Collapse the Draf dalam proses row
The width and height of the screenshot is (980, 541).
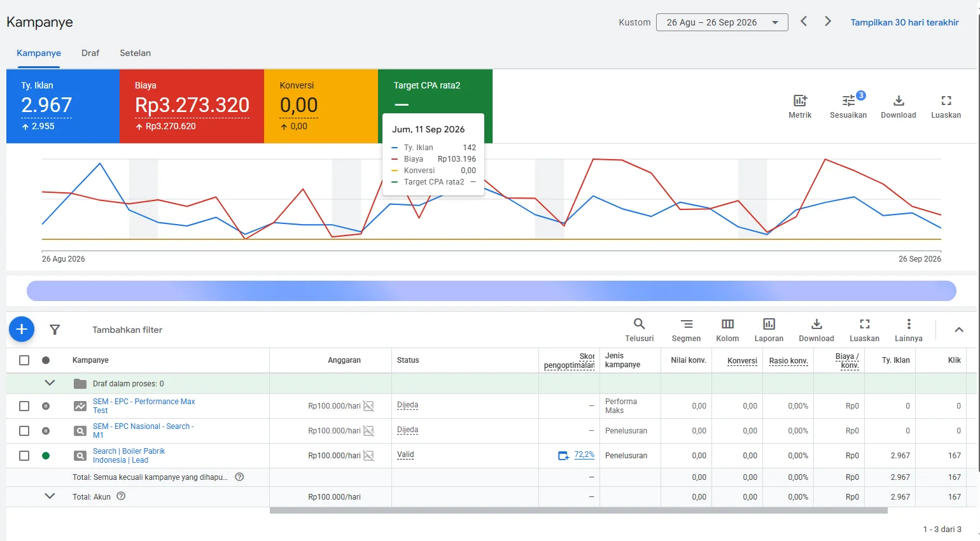50,383
